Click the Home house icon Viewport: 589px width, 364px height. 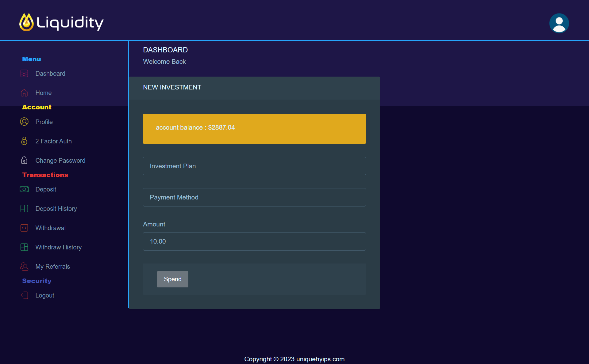point(24,93)
